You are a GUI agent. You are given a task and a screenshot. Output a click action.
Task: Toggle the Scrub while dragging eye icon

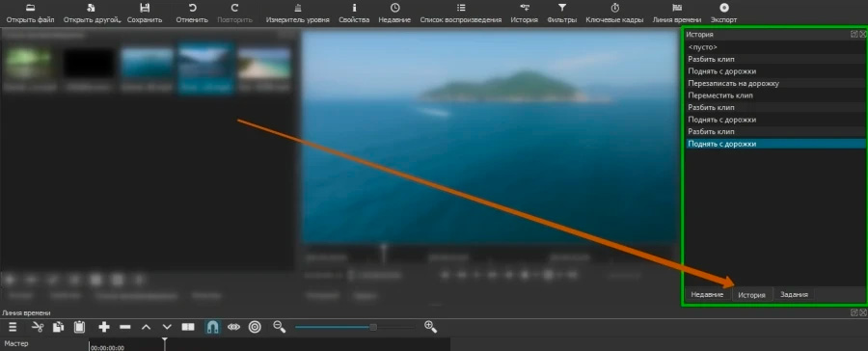233,327
